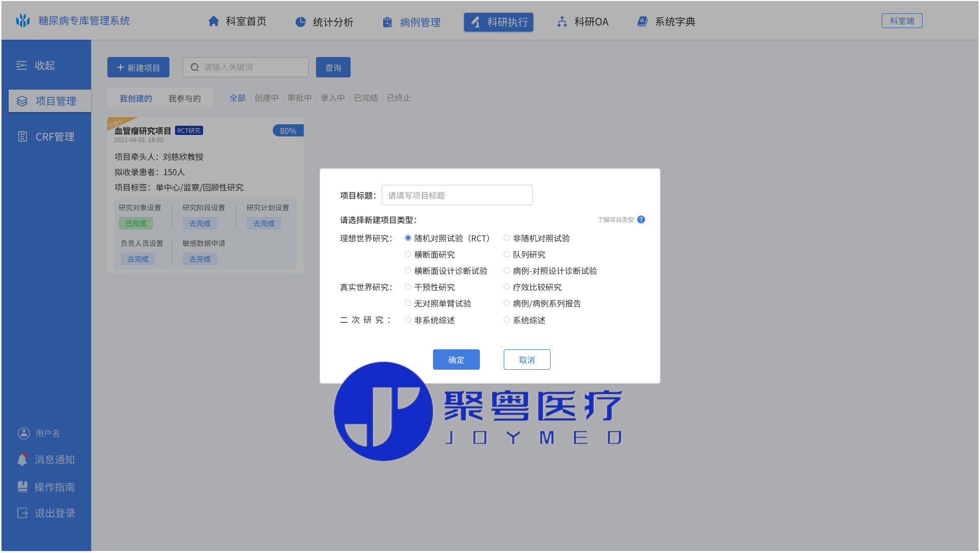Image resolution: width=980 pixels, height=553 pixels.
Task: Click the collapse sidebar icon
Action: 21,66
